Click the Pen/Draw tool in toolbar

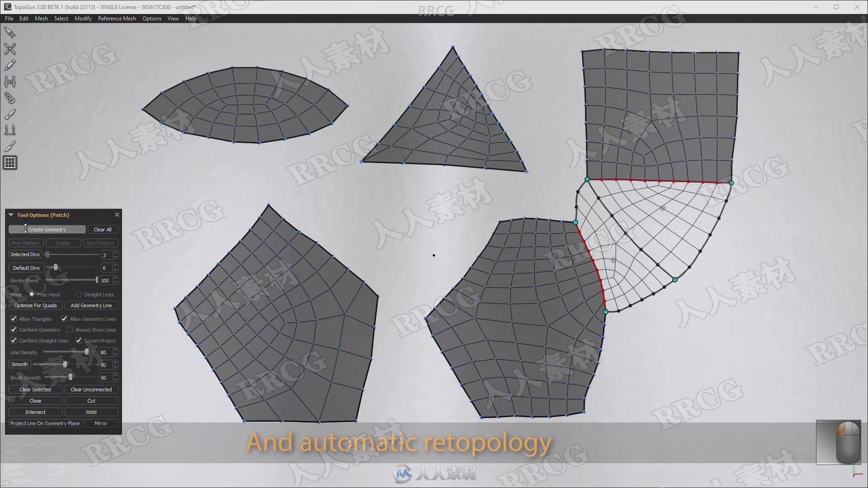coord(10,65)
